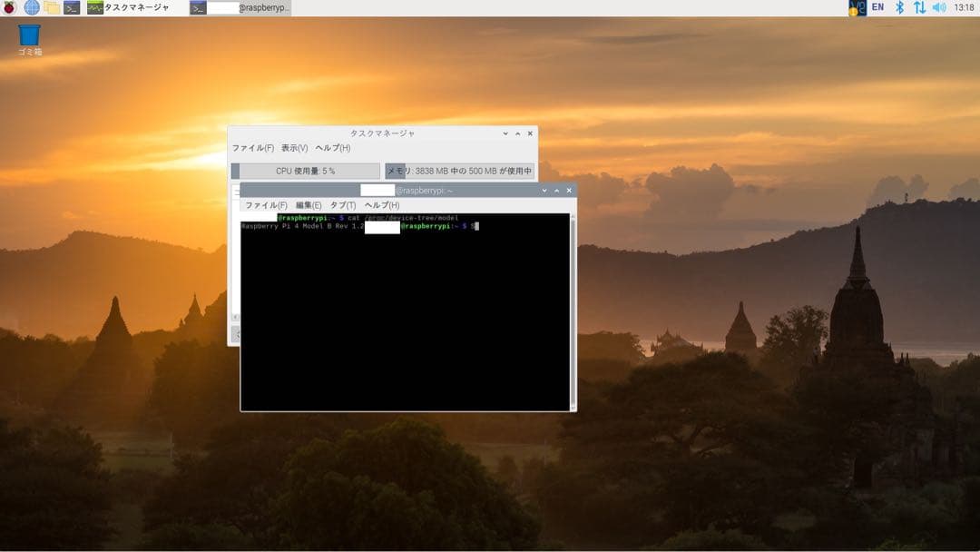980x552 pixels.
Task: Click the CPU 使用量 progress bar
Action: click(x=307, y=171)
